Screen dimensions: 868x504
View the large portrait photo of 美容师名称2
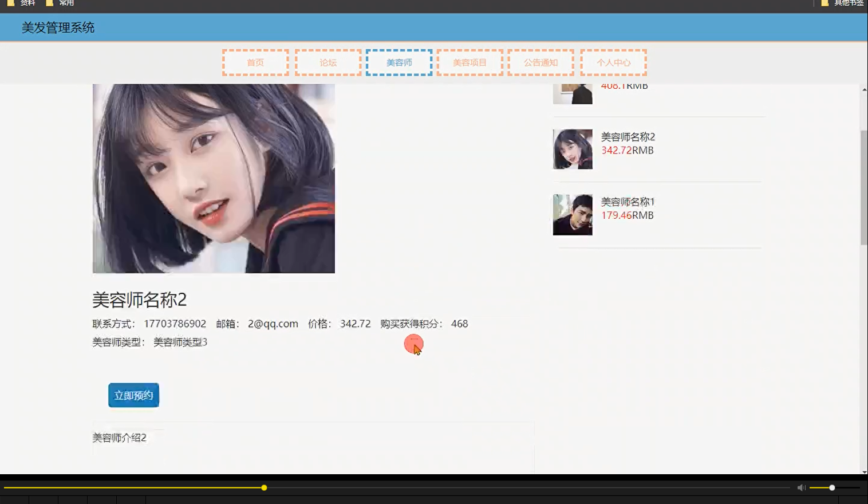click(x=213, y=178)
